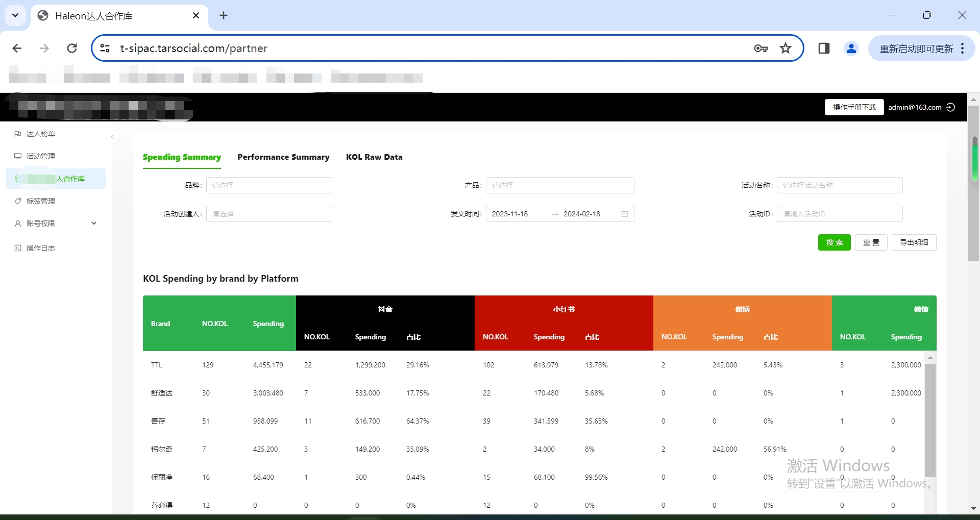The height and width of the screenshot is (520, 980).
Task: Switch to the Performance Summary tab
Action: 283,157
